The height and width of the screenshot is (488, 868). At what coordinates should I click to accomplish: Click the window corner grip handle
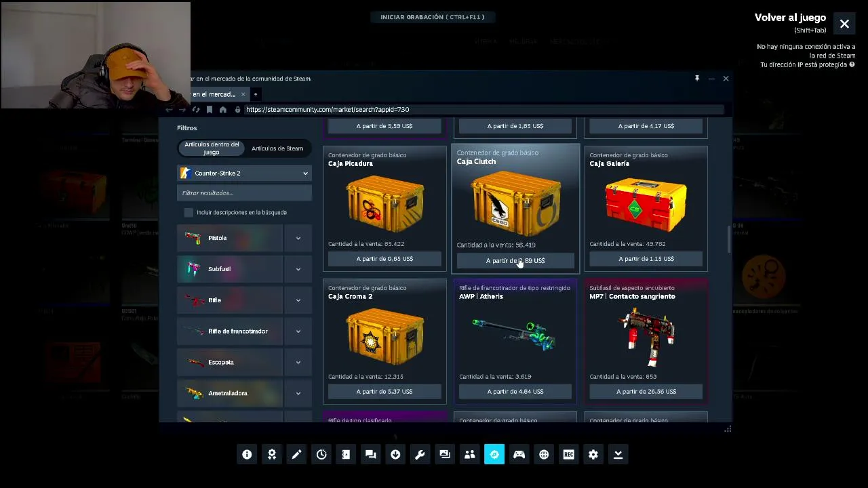click(728, 428)
